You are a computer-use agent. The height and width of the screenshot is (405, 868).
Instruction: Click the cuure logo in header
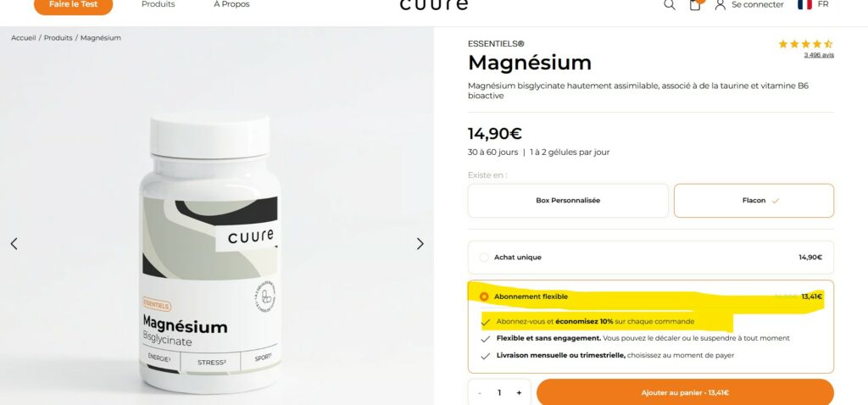434,4
